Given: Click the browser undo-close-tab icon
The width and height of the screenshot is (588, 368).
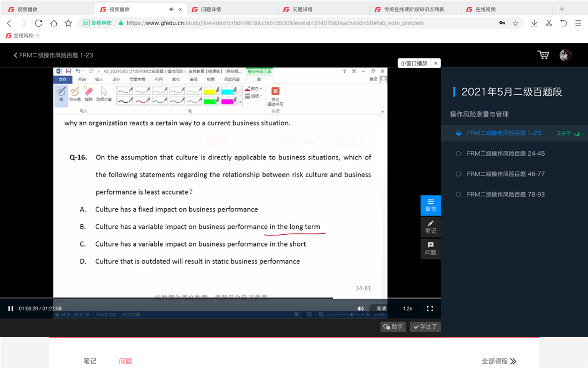Looking at the screenshot, I should [x=563, y=23].
